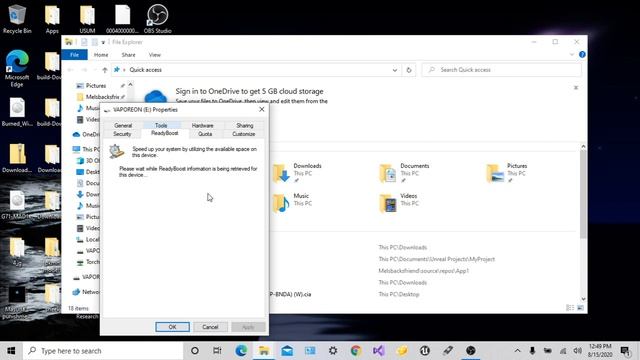Viewport: 640px width, 360px height.
Task: Click the Search Quick access field
Action: (x=501, y=70)
